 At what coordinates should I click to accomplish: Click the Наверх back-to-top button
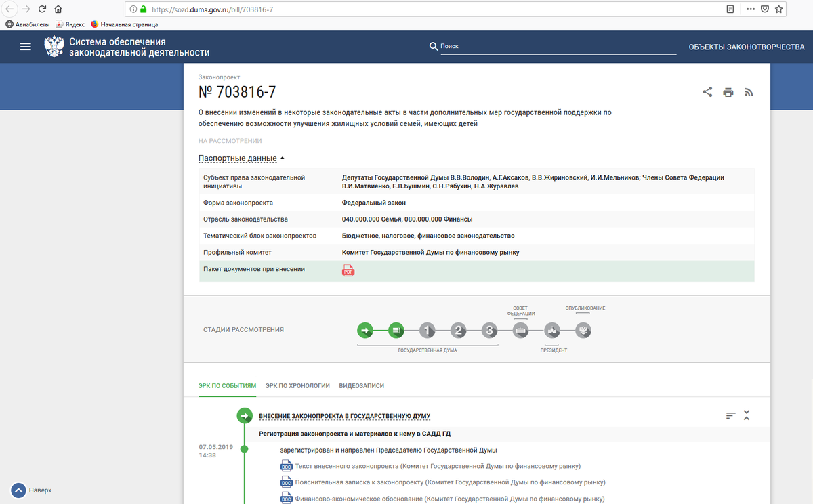pos(31,490)
